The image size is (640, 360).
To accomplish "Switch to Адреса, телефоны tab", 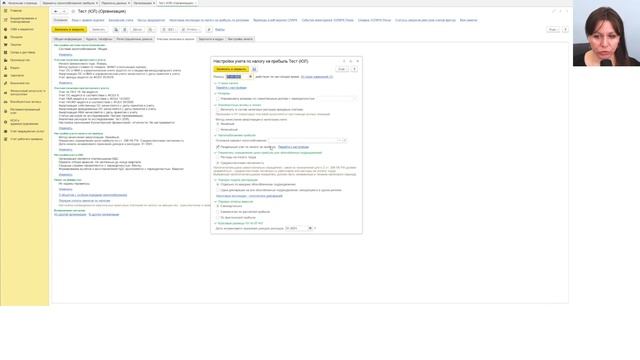I will (x=99, y=39).
